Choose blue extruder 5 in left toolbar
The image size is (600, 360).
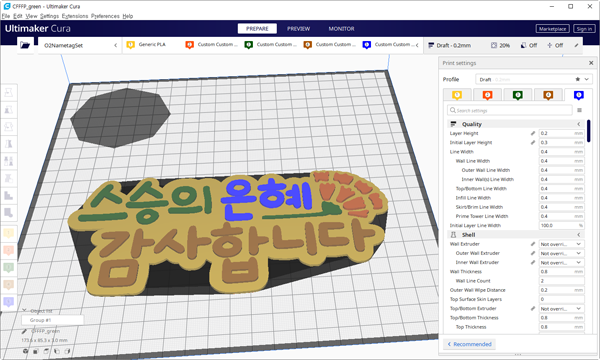9,302
